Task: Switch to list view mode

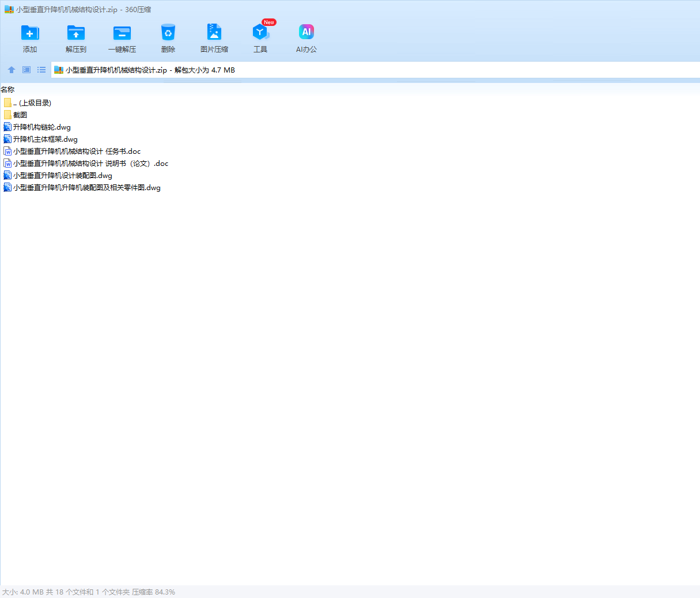Action: point(41,70)
